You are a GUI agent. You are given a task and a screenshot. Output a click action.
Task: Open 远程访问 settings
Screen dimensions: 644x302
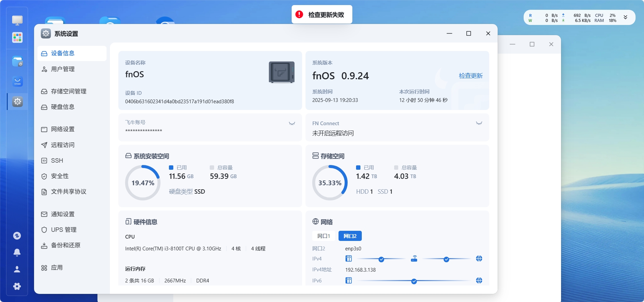tap(72, 145)
